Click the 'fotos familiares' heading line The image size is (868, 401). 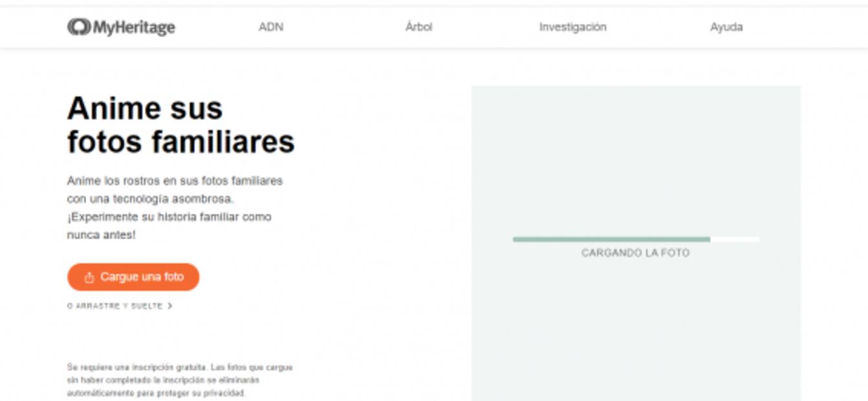click(180, 142)
